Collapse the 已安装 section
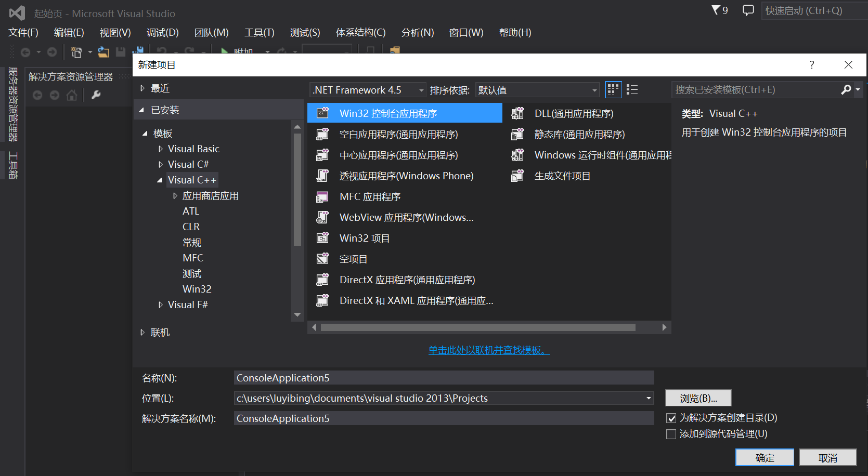The image size is (868, 476). tap(141, 110)
